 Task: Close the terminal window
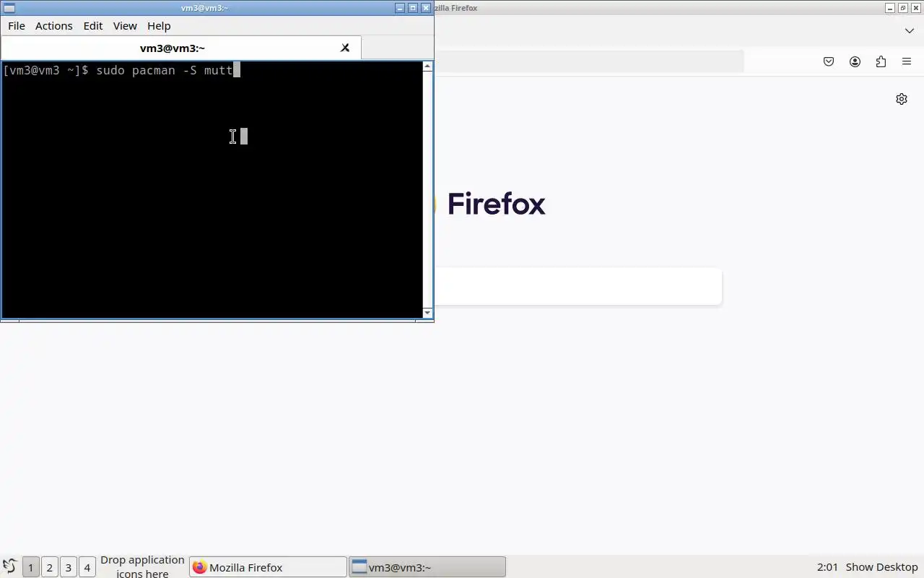click(x=426, y=8)
